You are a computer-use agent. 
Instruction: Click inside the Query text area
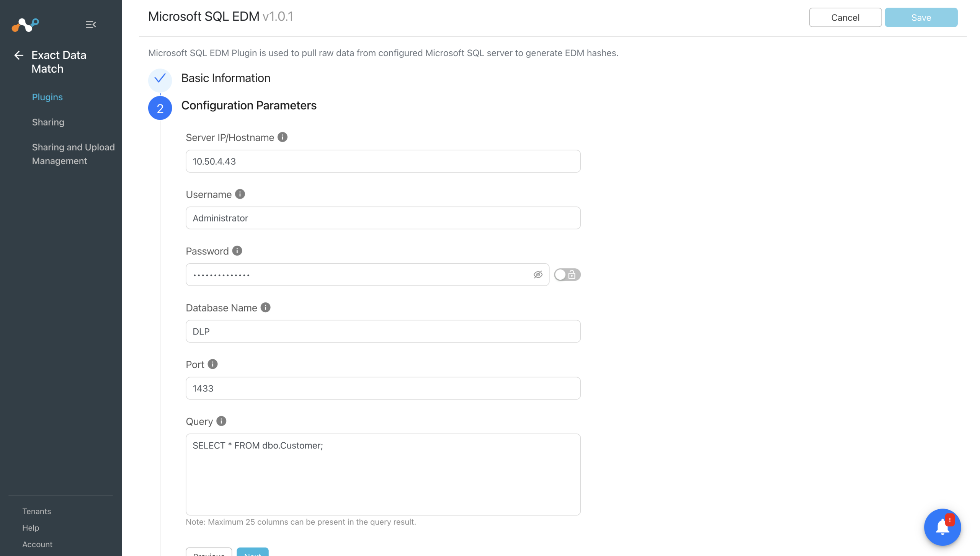383,474
